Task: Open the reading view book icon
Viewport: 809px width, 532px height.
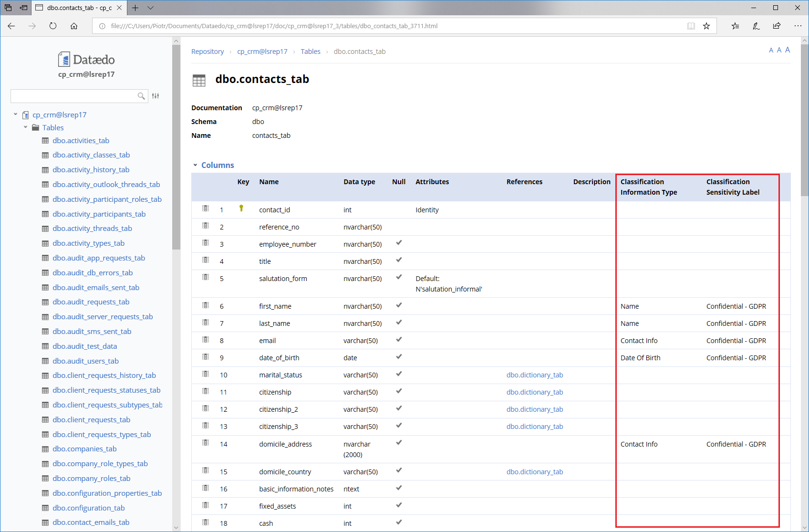Action: pyautogui.click(x=691, y=26)
